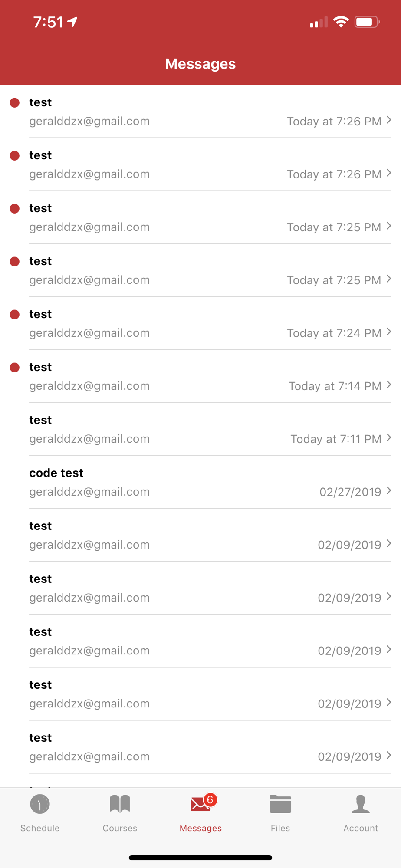Tap chevron beside Today at 7:11 PM
401x868 pixels.
(x=389, y=437)
